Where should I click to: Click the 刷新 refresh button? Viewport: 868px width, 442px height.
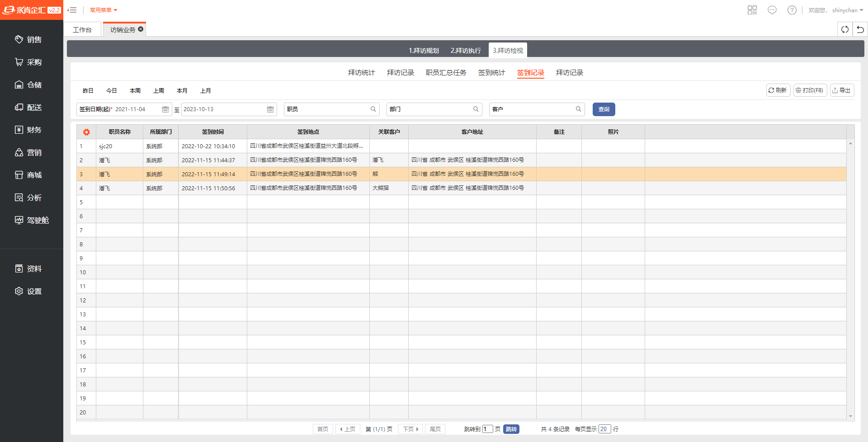point(778,90)
